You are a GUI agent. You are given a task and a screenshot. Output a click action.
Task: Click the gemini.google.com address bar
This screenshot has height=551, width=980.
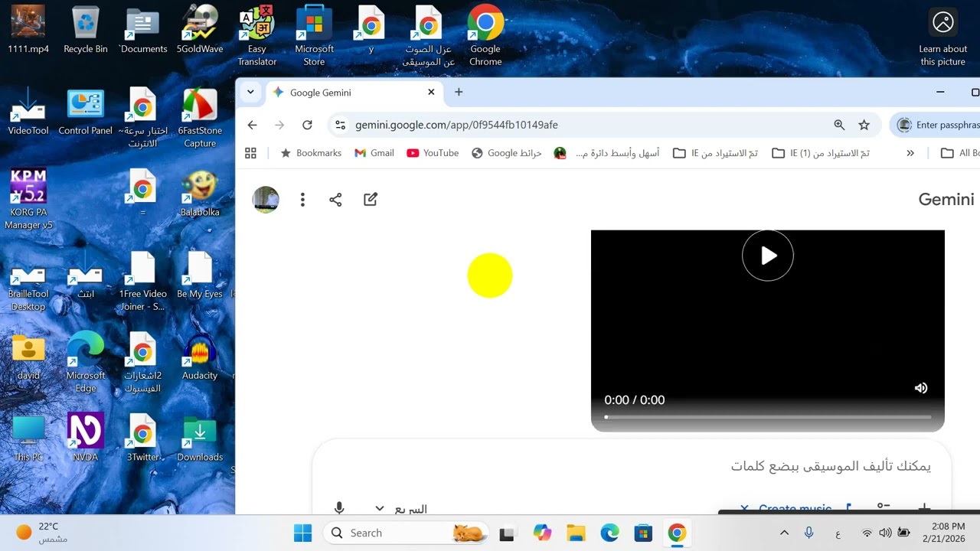[456, 125]
